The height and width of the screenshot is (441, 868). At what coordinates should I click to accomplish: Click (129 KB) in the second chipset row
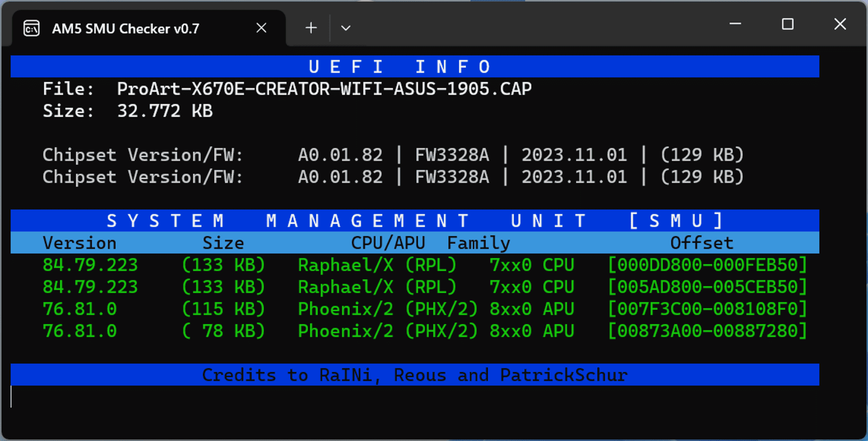[x=702, y=177]
